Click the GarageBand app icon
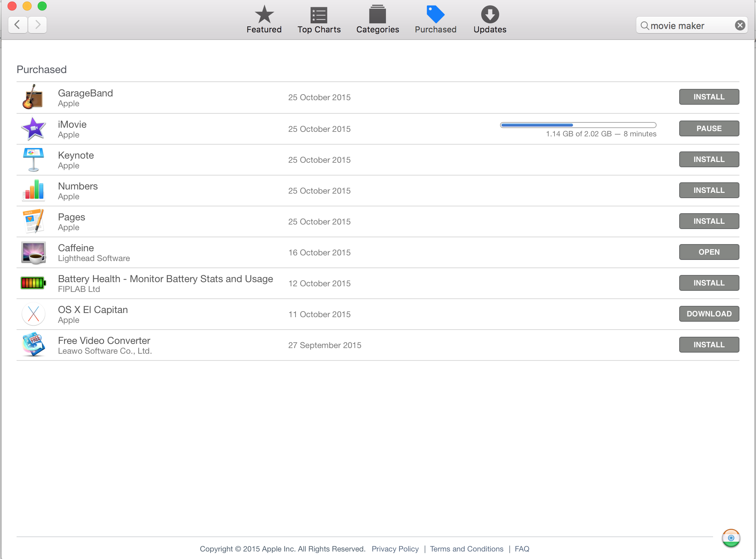Viewport: 756px width, 559px height. pyautogui.click(x=33, y=97)
